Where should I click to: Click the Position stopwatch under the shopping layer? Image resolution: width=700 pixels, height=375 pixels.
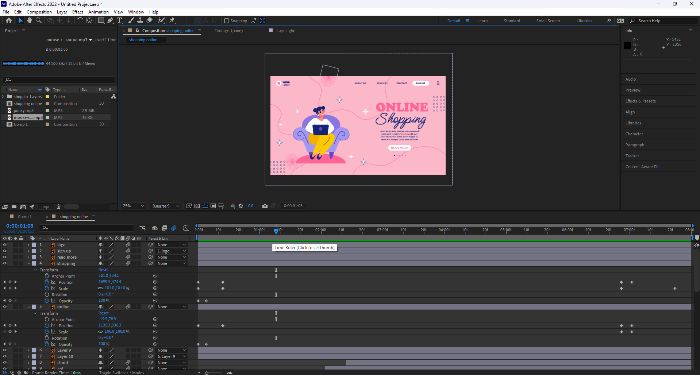[47, 282]
